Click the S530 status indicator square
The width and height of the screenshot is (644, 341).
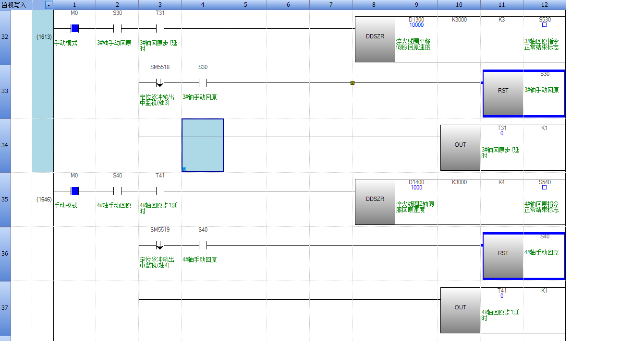click(544, 25)
